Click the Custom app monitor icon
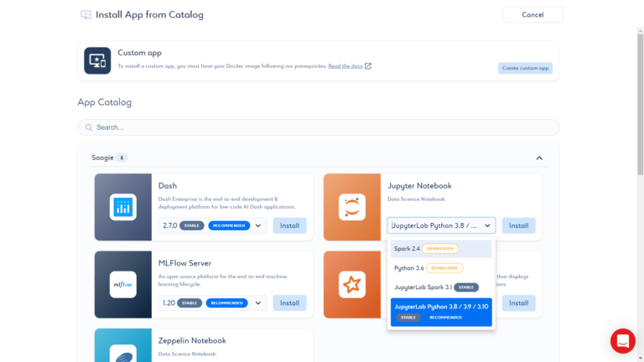Viewport: 644px width, 362px height. (x=97, y=60)
